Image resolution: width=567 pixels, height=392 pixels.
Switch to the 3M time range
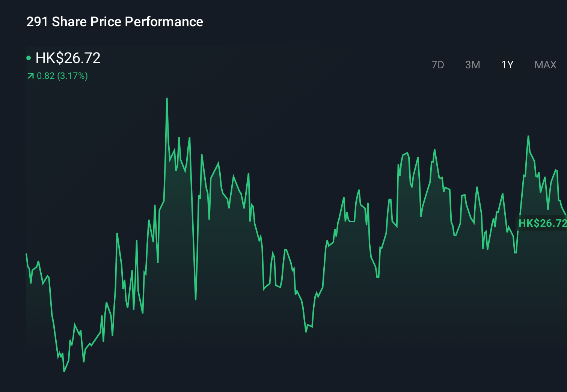coord(472,65)
